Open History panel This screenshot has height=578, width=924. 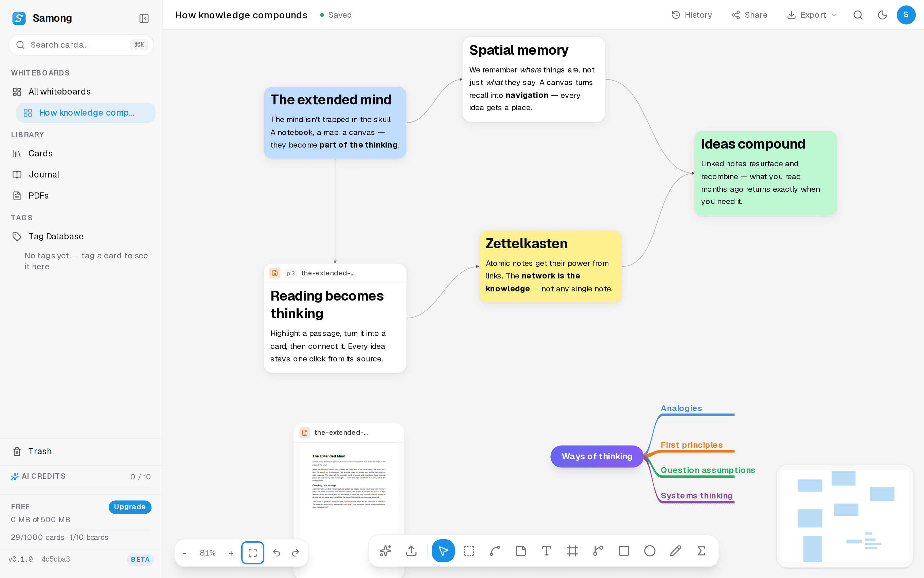tap(692, 15)
